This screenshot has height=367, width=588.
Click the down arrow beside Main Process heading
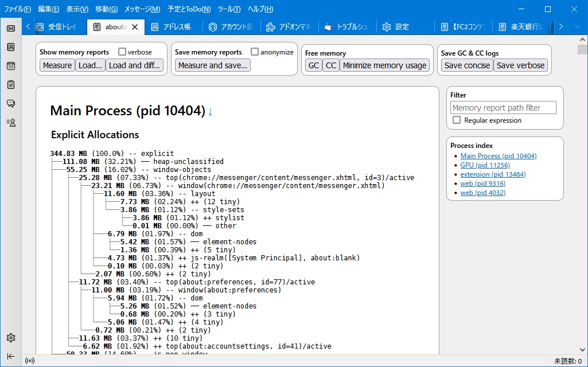pyautogui.click(x=210, y=112)
